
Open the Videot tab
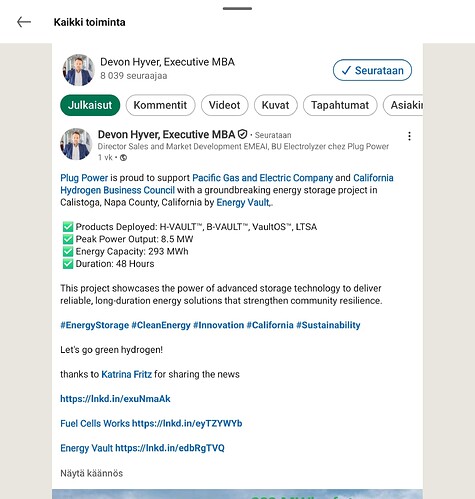point(224,105)
